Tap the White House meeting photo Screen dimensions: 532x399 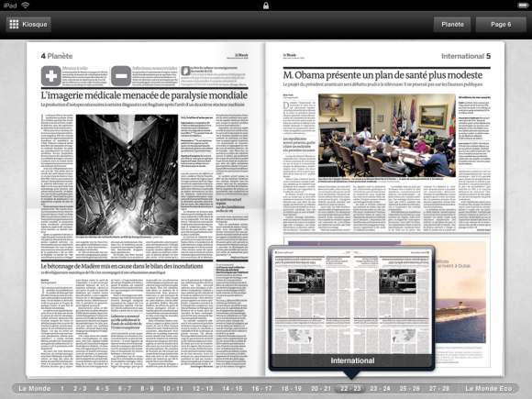(x=387, y=136)
